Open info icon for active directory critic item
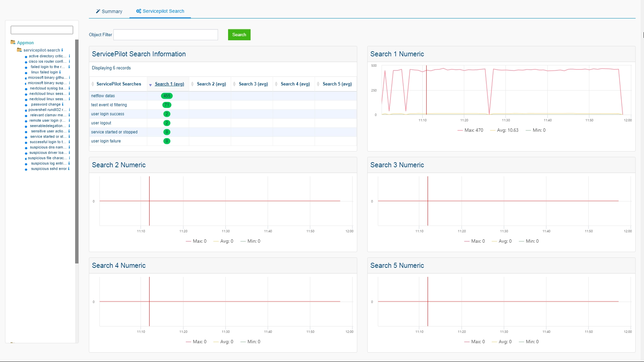Screen dimensions: 644x362 pyautogui.click(x=69, y=56)
